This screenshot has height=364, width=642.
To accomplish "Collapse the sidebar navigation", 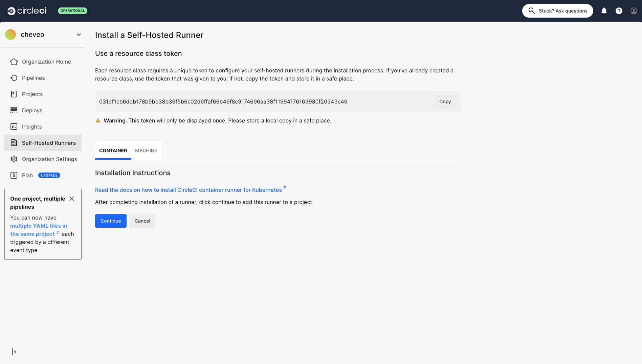I will tap(14, 352).
